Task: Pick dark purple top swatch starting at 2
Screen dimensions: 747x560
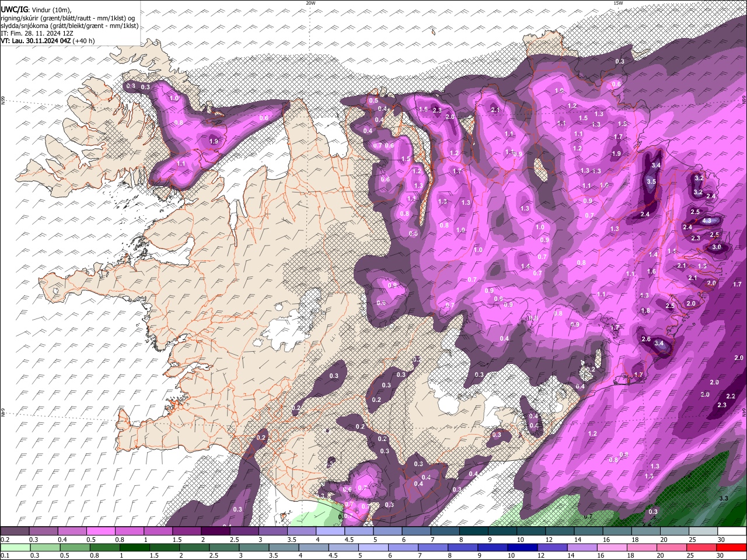Action: (x=215, y=531)
